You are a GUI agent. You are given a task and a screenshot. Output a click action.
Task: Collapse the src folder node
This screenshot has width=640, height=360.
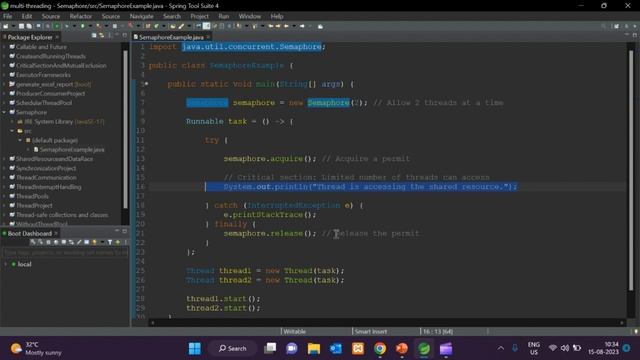click(12, 131)
